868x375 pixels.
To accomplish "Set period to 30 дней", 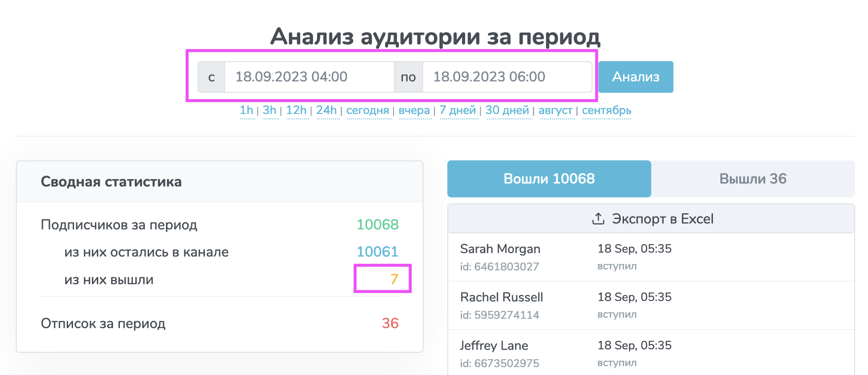I will click(507, 111).
